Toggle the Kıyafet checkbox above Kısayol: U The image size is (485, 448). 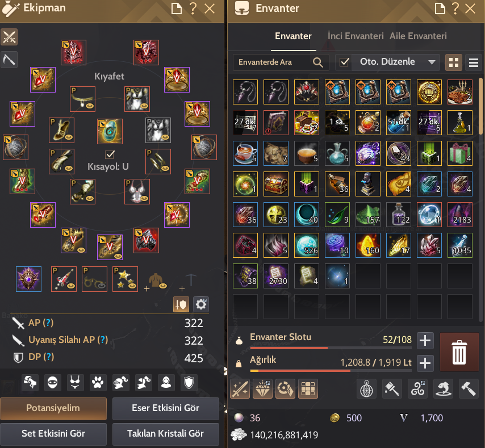pyautogui.click(x=110, y=154)
